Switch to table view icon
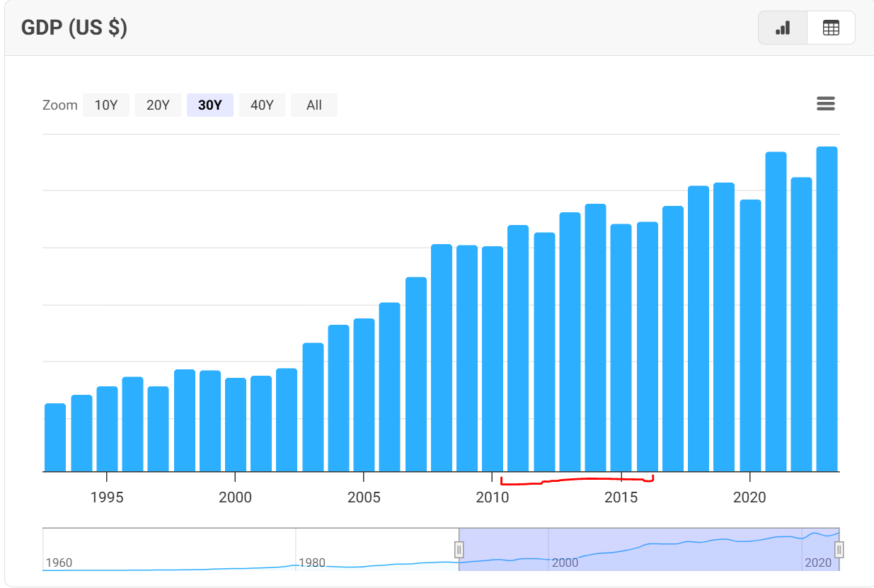 coord(831,28)
